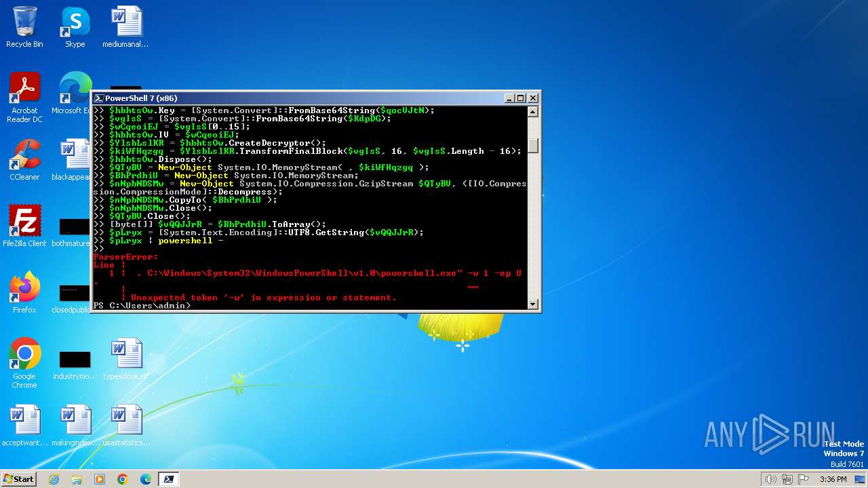Show the clock showing 3:36 PM
Viewport: 868px width, 488px height.
click(x=833, y=479)
